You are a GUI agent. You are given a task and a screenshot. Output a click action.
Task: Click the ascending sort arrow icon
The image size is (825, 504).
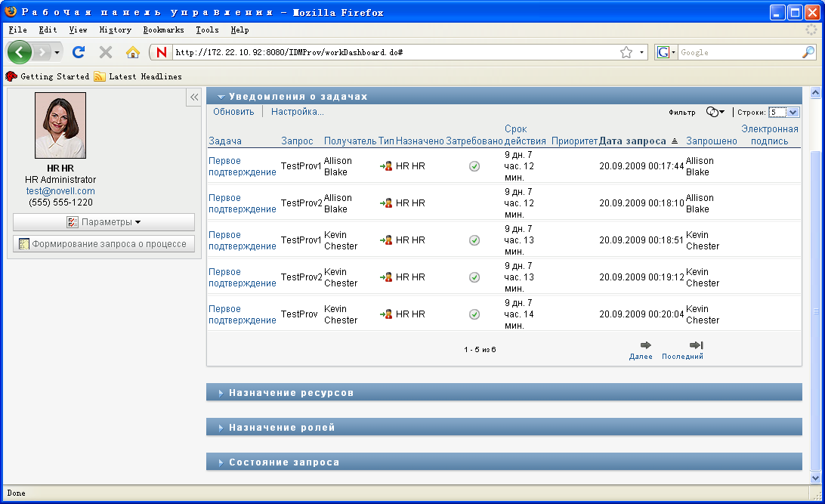[675, 141]
